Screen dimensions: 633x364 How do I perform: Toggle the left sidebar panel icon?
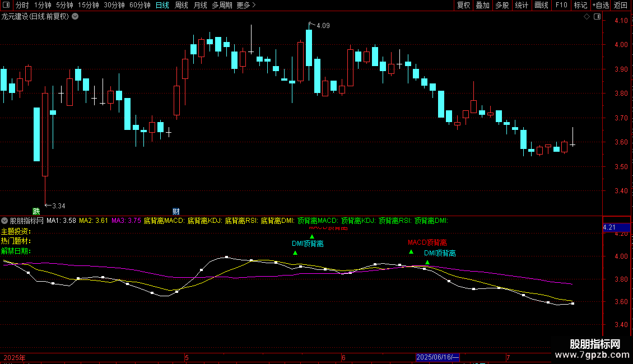click(x=6, y=5)
